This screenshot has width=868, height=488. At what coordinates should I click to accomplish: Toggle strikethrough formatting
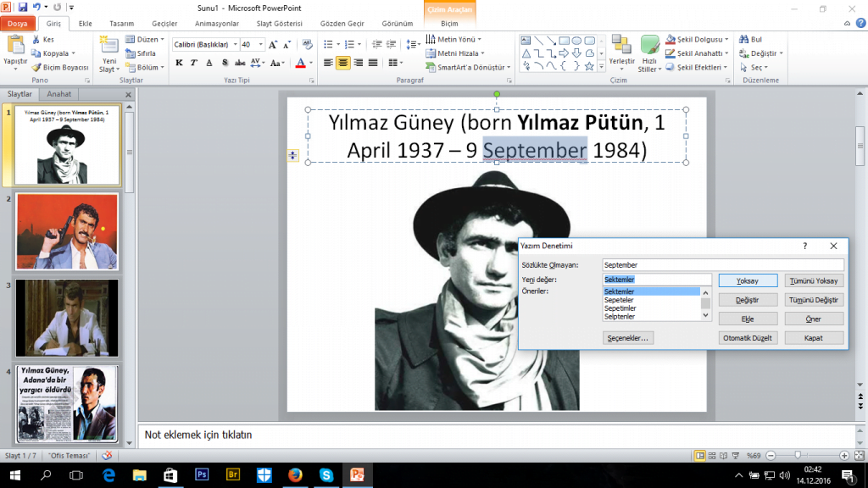pos(240,62)
